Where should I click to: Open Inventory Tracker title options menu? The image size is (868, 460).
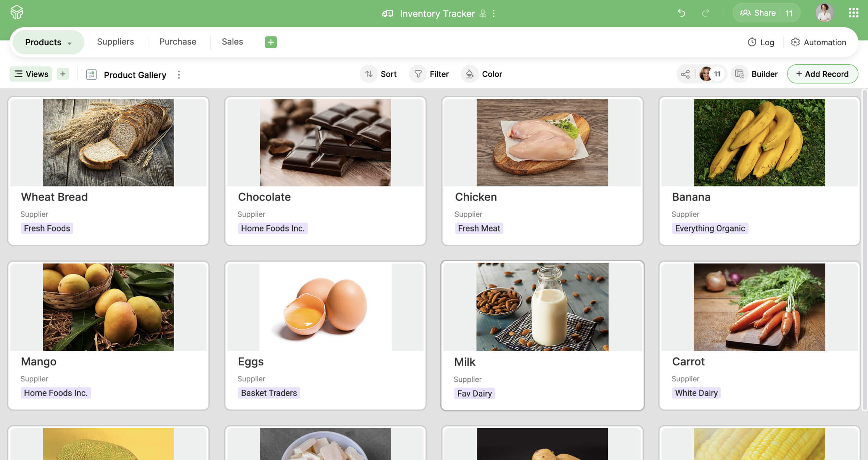point(494,13)
